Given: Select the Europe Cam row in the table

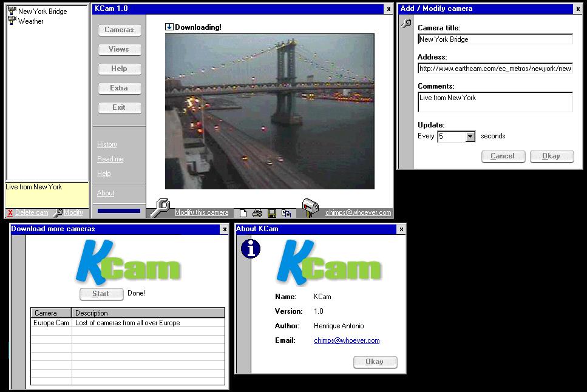Looking at the screenshot, I should [x=51, y=323].
